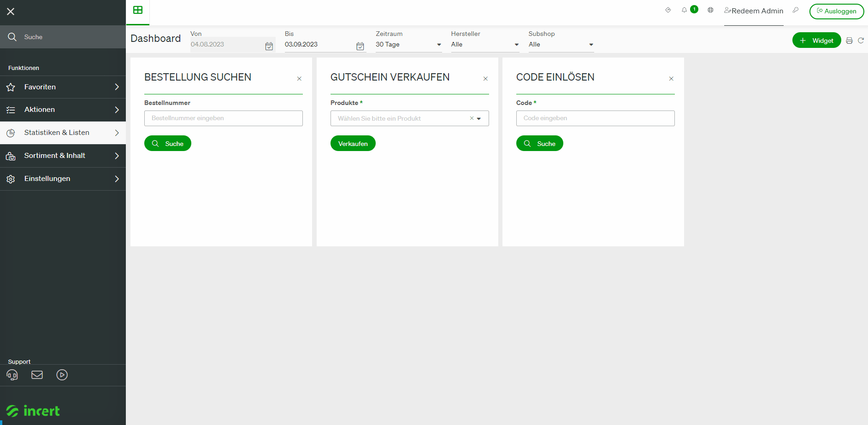Open the dashboard grid tab icon

click(138, 10)
